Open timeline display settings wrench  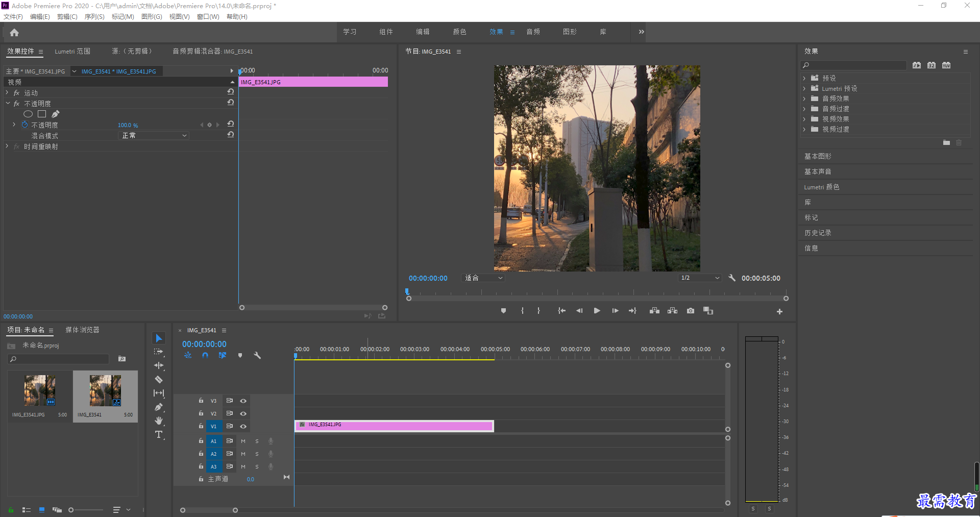click(x=257, y=355)
